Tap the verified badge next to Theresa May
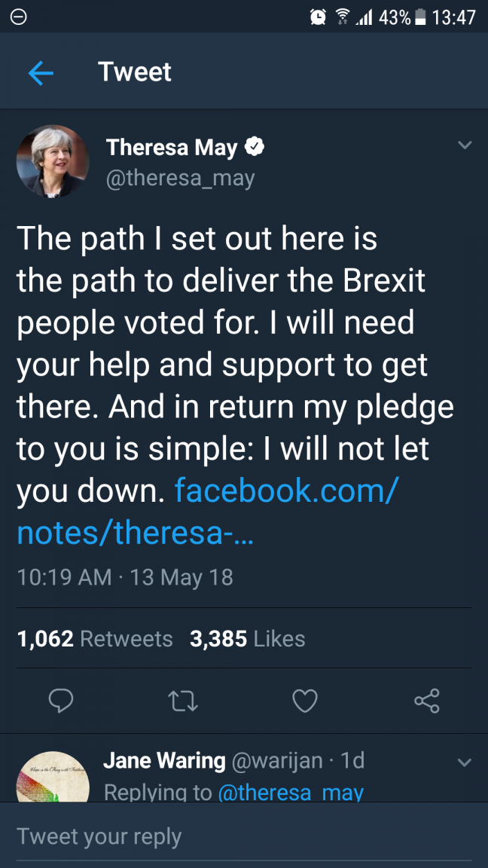 255,147
